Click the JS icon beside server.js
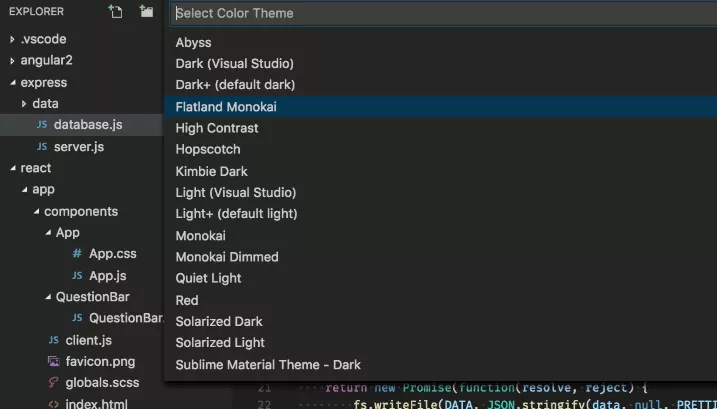 coord(42,146)
